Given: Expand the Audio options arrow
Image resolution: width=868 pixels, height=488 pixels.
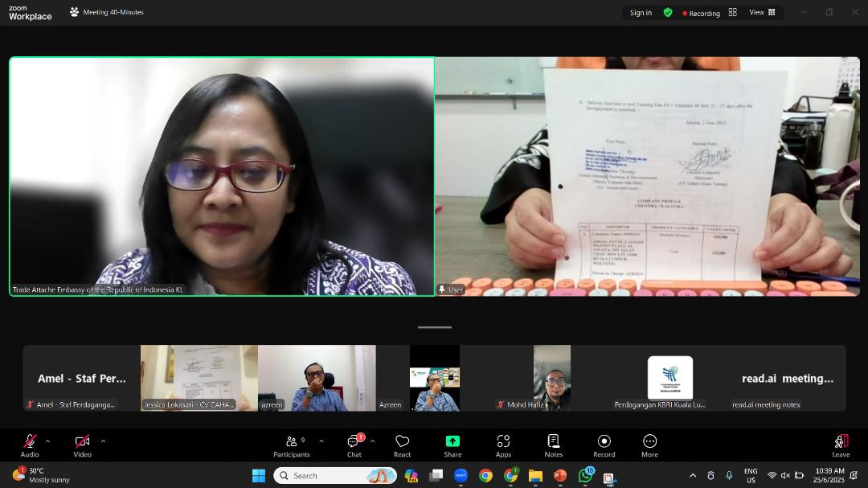Looking at the screenshot, I should 47,441.
